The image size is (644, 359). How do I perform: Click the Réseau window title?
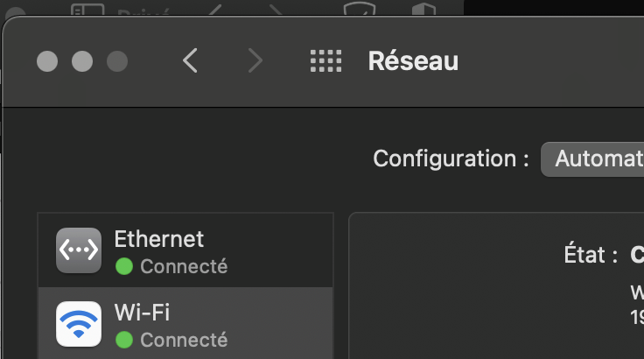click(x=413, y=61)
